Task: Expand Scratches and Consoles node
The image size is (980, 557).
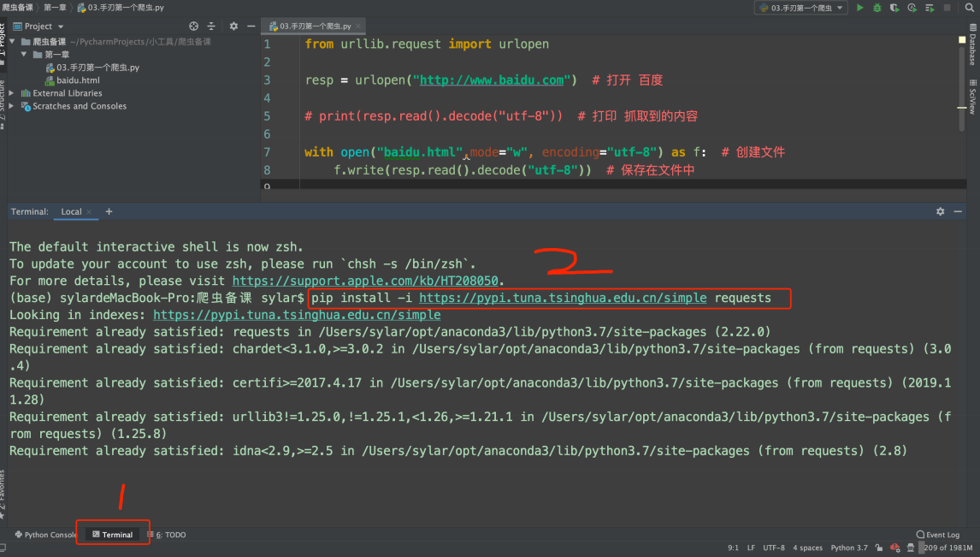Action: [11, 106]
